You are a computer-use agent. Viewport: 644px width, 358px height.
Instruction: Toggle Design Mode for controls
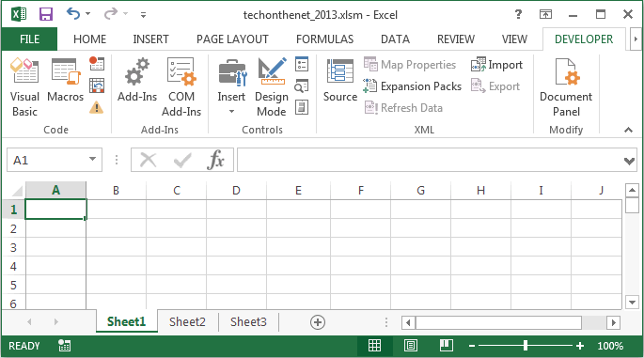coord(271,87)
